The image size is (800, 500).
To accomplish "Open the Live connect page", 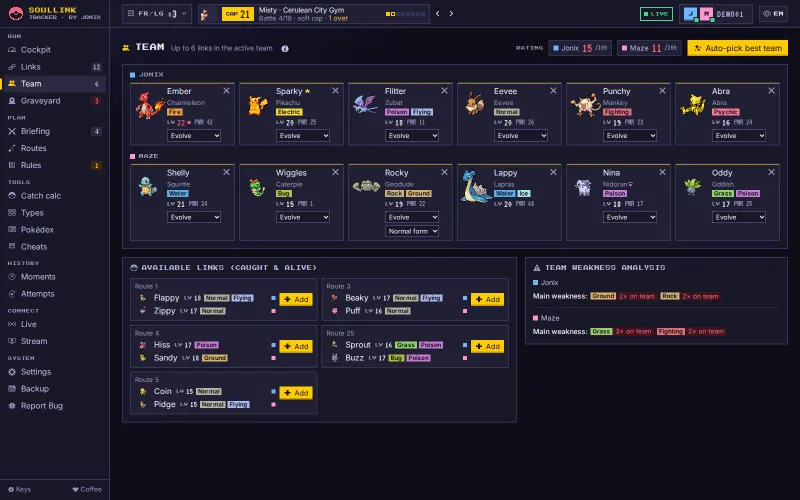I will [53, 324].
